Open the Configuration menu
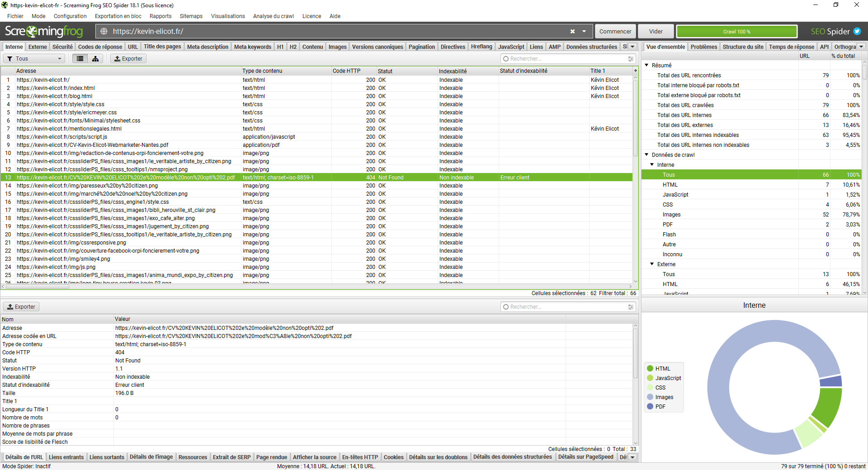Image resolution: width=868 pixels, height=470 pixels. (70, 16)
